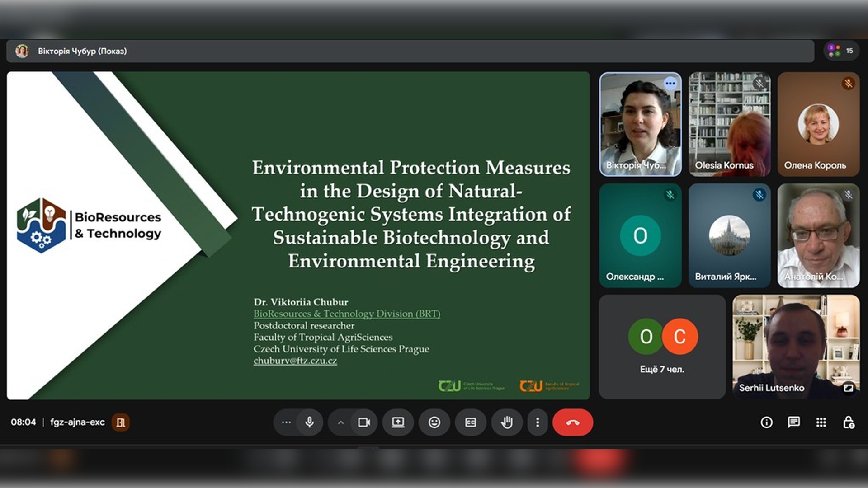Leave call with the red hang-up button
This screenshot has width=868, height=488.
[572, 422]
